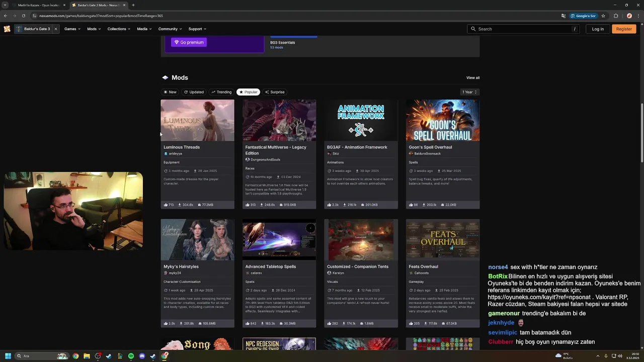
Task: Open BG3AF - Animation Framework title
Action: (357, 147)
